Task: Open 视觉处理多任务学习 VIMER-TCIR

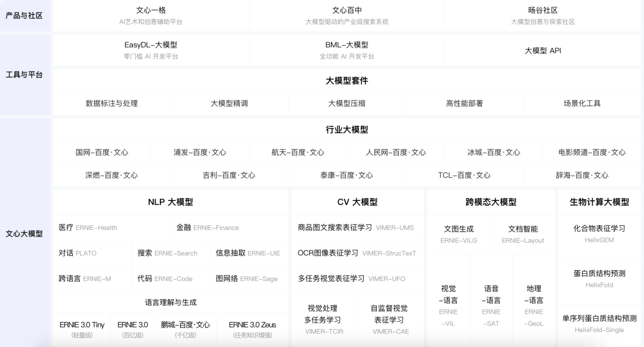Action: pyautogui.click(x=324, y=320)
